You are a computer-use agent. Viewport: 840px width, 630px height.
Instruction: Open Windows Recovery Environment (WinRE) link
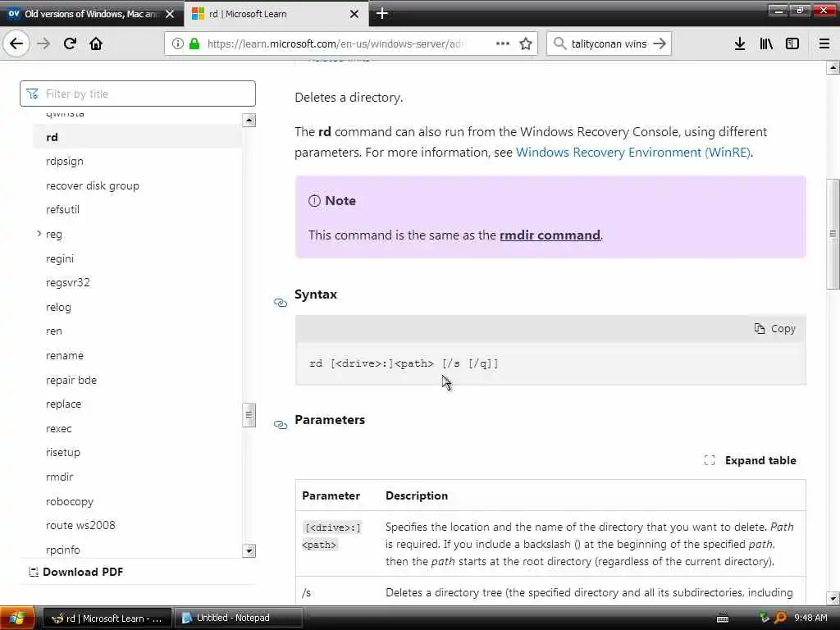(632, 152)
